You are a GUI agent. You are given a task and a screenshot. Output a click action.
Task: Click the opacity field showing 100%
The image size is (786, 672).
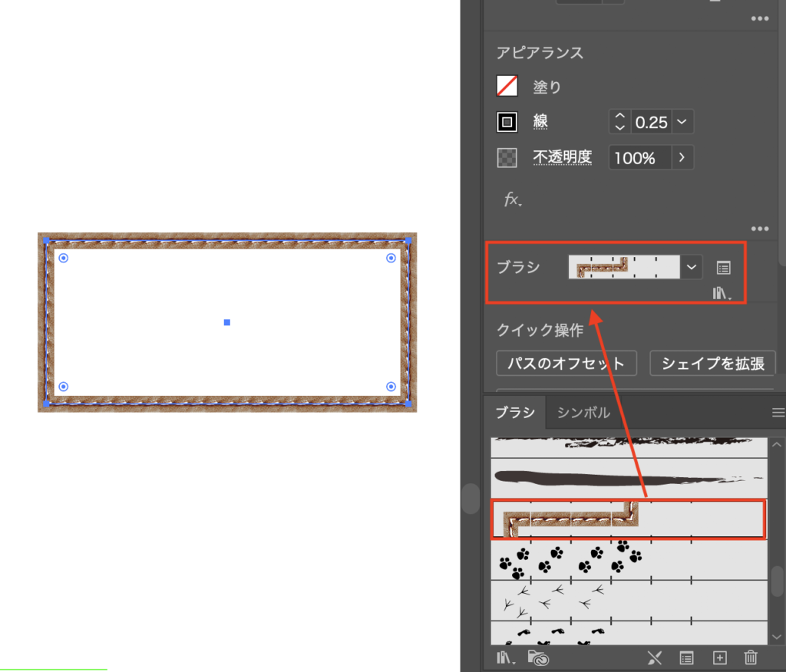click(639, 158)
